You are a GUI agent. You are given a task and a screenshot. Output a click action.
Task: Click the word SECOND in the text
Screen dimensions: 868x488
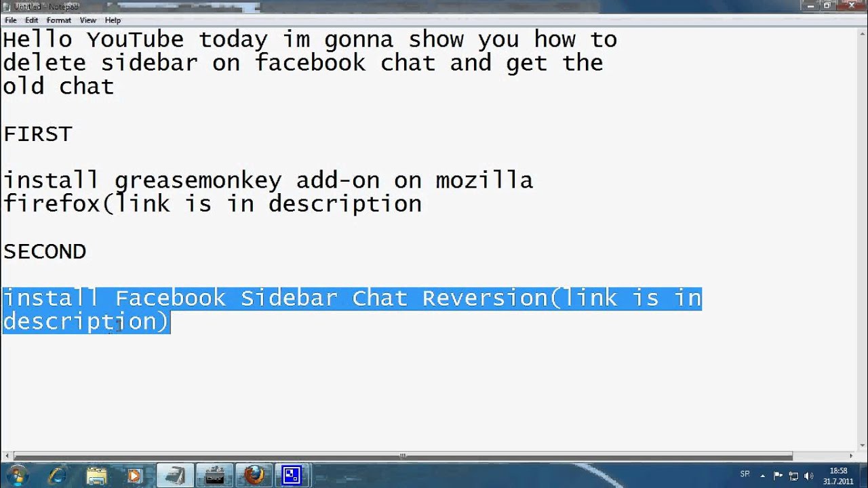[45, 251]
